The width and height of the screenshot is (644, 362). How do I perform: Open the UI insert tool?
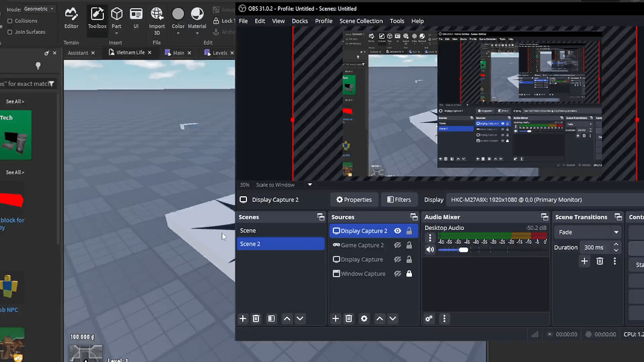[136, 18]
